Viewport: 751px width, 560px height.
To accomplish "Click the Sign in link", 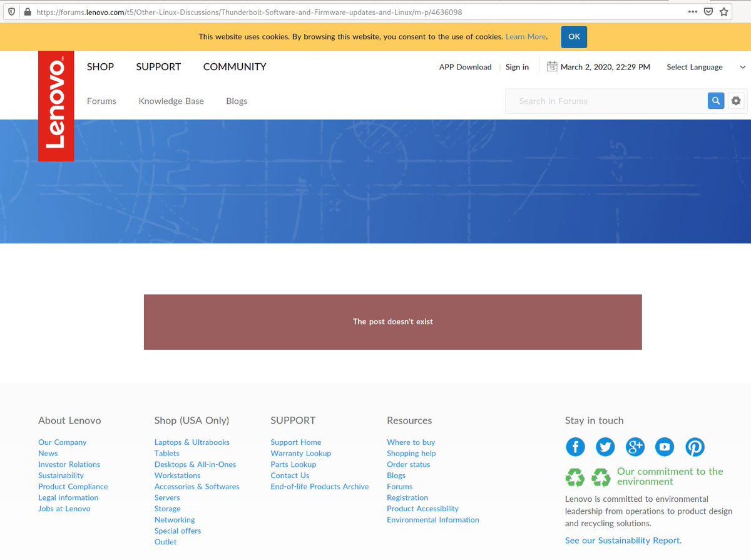I will (517, 67).
